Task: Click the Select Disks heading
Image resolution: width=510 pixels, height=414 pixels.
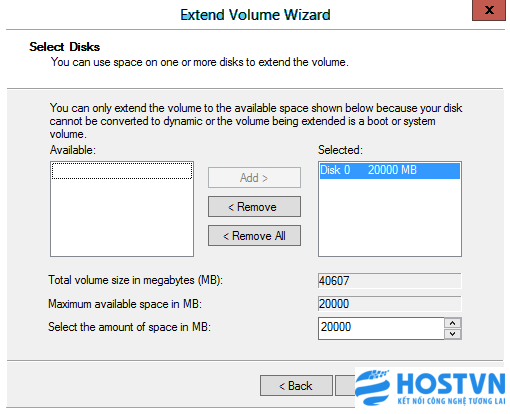Action: click(65, 47)
